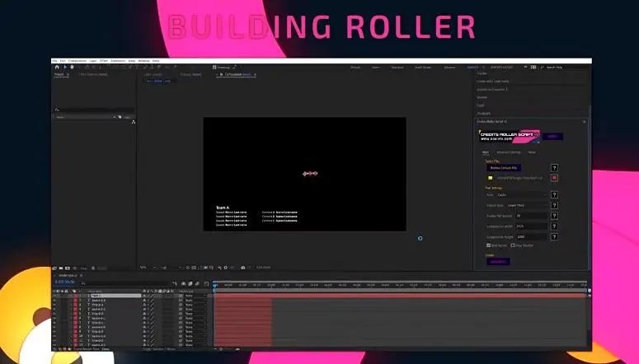Select the Selection arrow tool

click(x=64, y=67)
